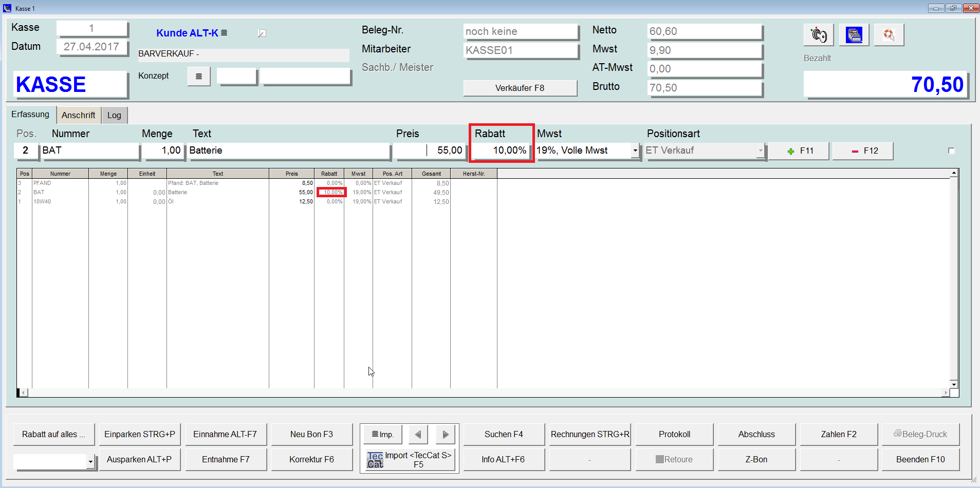Click Einnahme ALT-F7 button

(x=225, y=434)
